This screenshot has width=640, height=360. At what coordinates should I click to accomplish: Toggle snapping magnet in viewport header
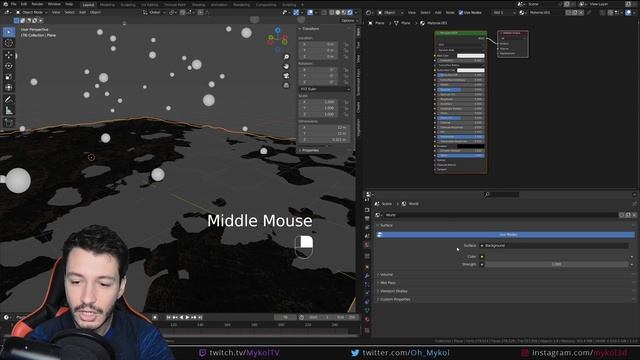tap(182, 13)
